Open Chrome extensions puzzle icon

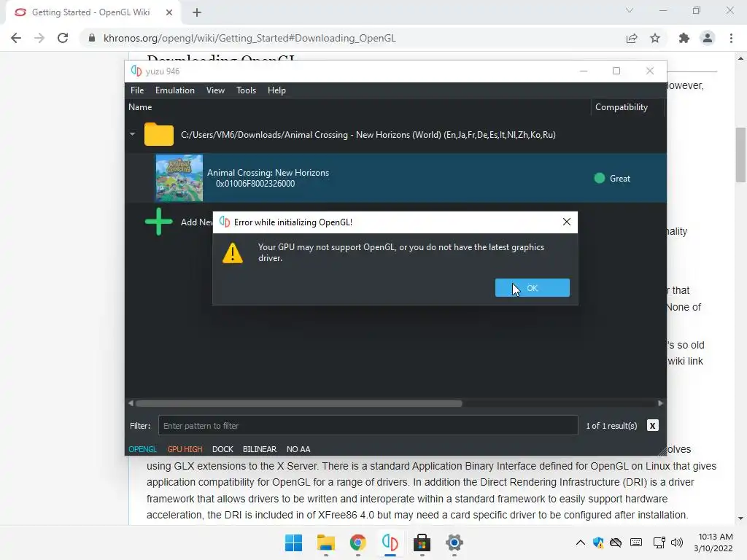(684, 38)
